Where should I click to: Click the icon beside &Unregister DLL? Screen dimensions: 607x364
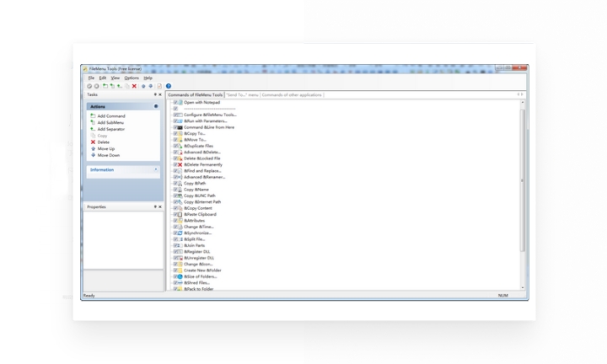click(180, 258)
